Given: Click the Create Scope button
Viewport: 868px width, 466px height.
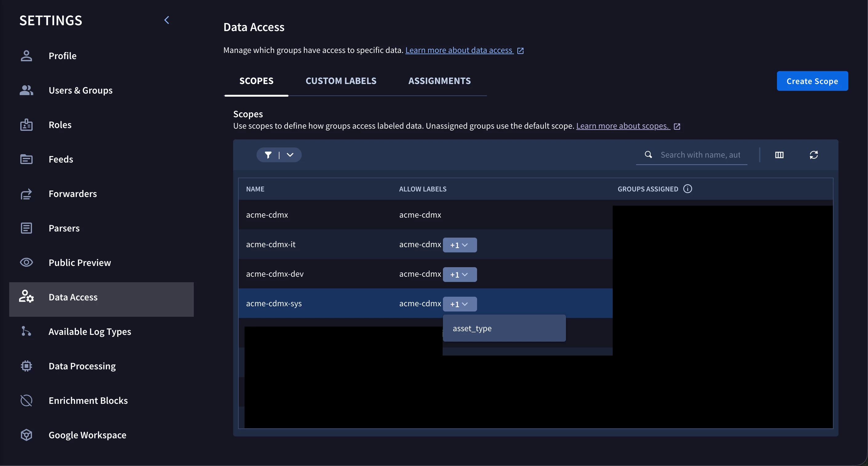Looking at the screenshot, I should pos(812,81).
